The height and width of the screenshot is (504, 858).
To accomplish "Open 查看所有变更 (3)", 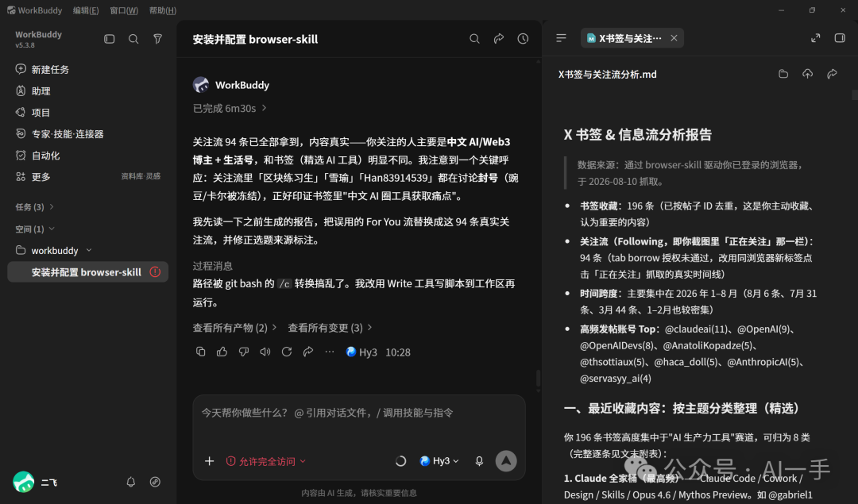I will coord(330,328).
